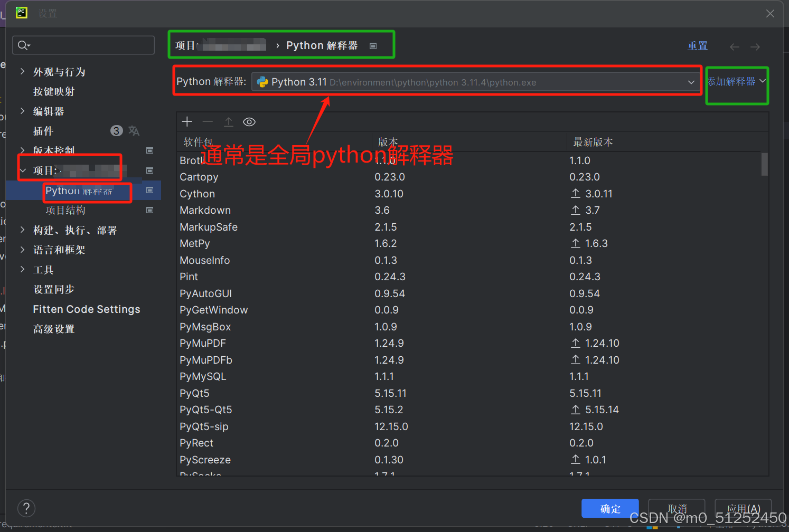Click project-level icon beside 版本控制
Viewport: 789px width, 532px height.
(x=150, y=150)
